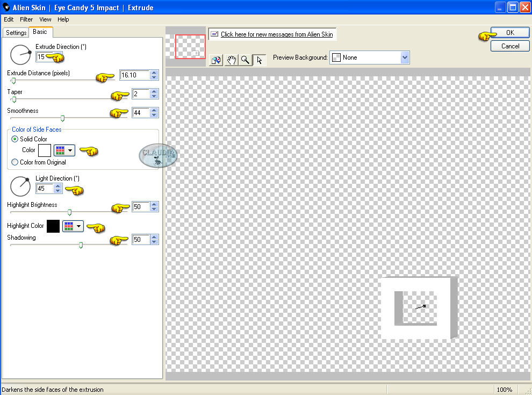Decrease Light Direction with down arrow
The height and width of the screenshot is (395, 532).
click(58, 191)
